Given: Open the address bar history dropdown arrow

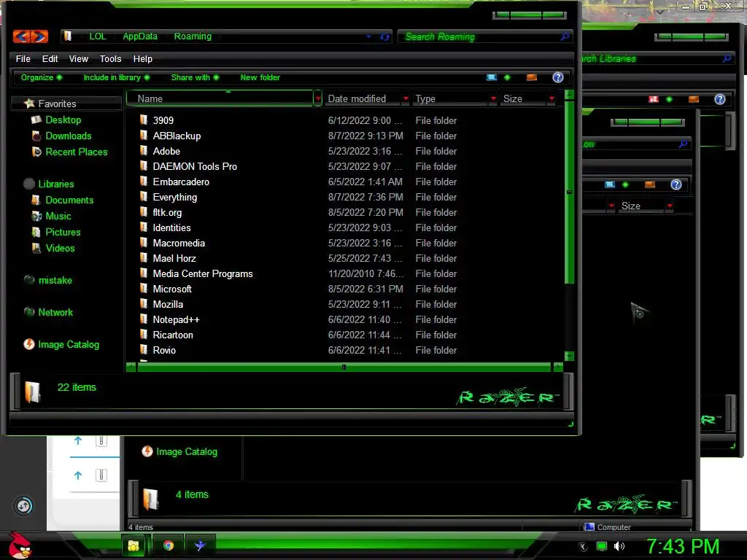Looking at the screenshot, I should [x=368, y=36].
